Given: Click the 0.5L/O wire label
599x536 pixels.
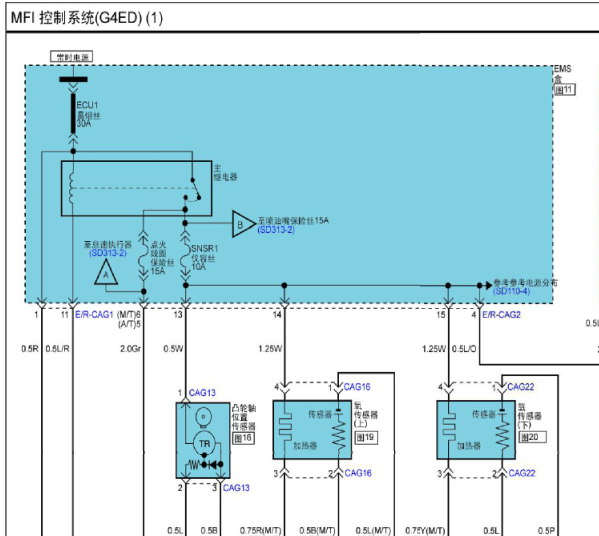Looking at the screenshot, I should click(x=464, y=349).
